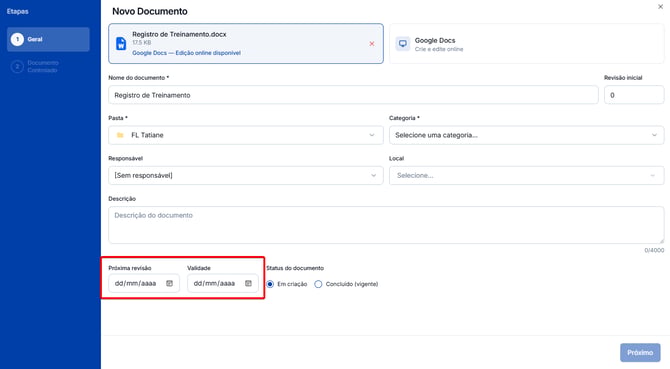The image size is (670, 369).
Task: Select the Concluído (vigente) status
Action: tap(318, 284)
